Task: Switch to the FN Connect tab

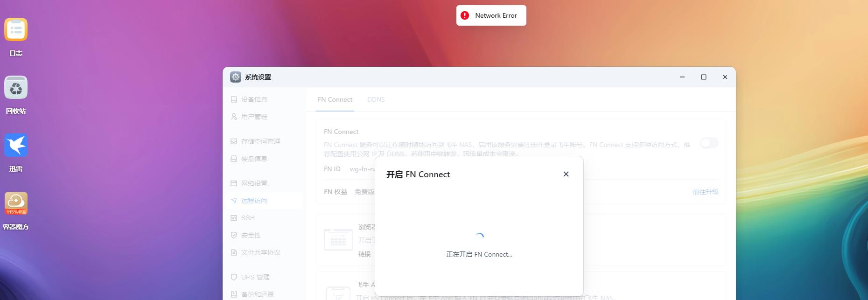Action: click(x=335, y=99)
